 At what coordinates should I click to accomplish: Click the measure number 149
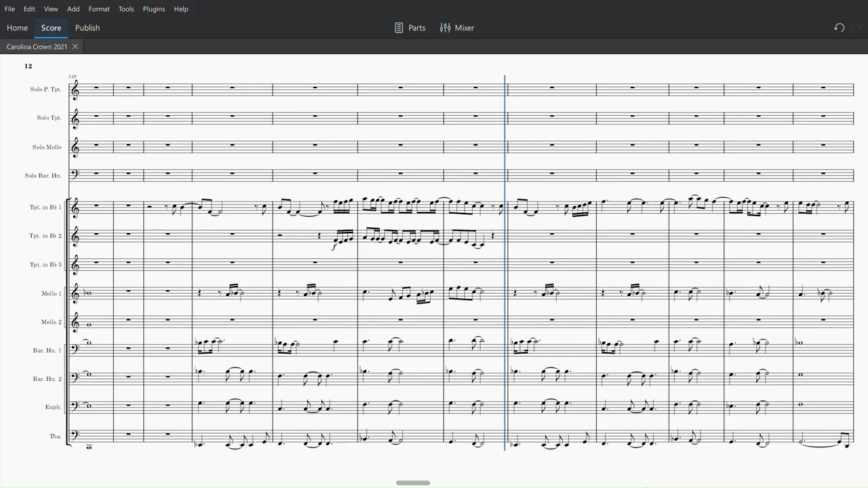point(72,77)
